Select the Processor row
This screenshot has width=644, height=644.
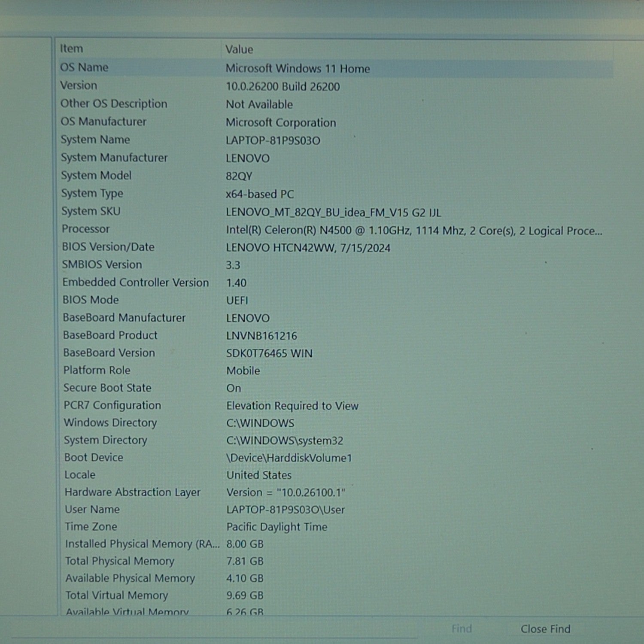point(335,230)
